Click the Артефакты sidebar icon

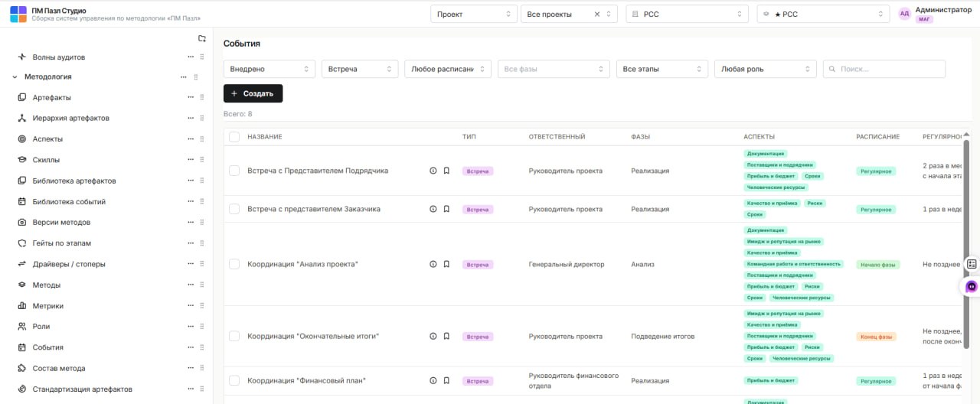coord(22,97)
